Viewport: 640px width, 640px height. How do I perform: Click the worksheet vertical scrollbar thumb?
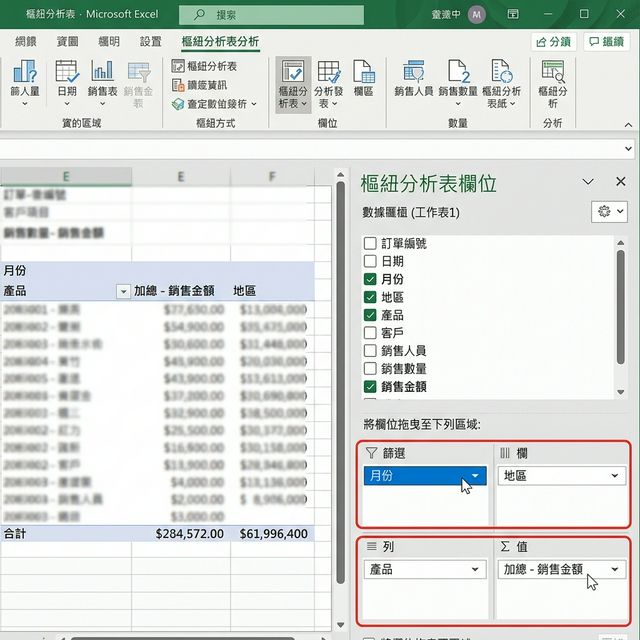(x=340, y=384)
